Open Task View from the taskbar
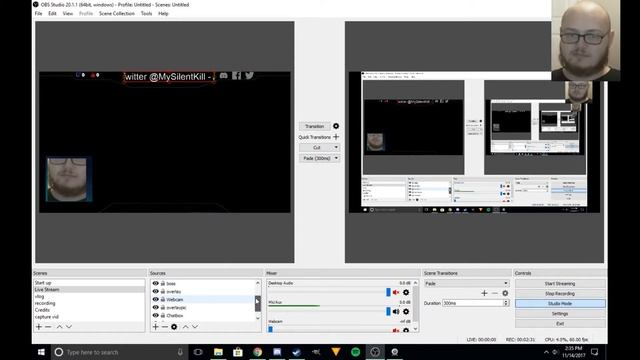The height and width of the screenshot is (360, 640). 198,352
